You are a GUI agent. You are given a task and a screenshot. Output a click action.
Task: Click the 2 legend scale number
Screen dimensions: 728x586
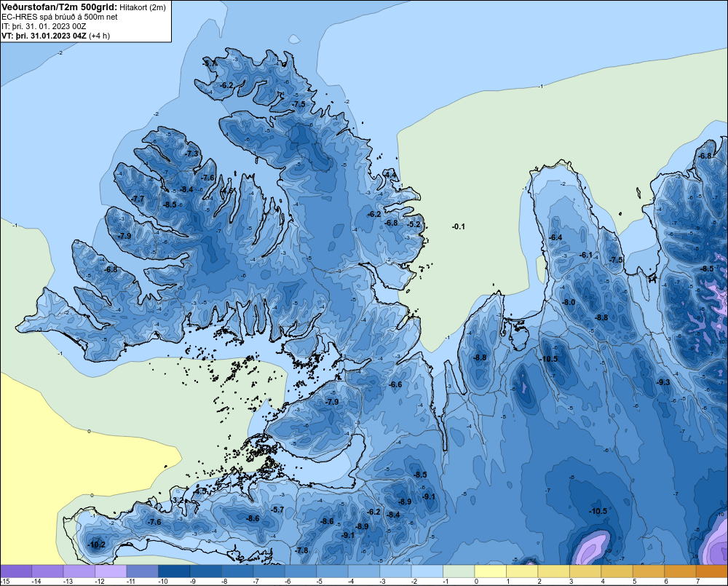(x=539, y=582)
